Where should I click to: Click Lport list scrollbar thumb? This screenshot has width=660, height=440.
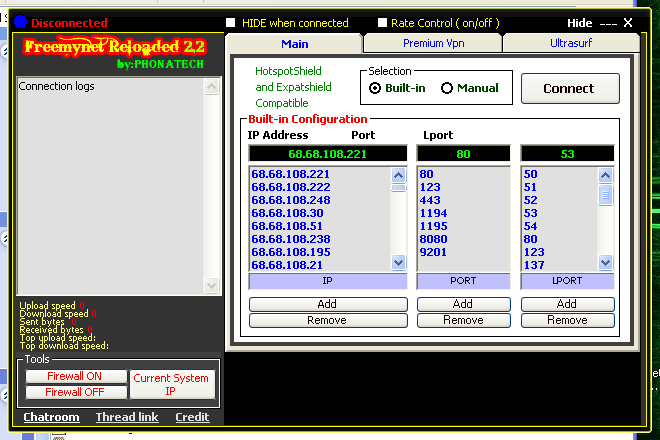point(605,195)
